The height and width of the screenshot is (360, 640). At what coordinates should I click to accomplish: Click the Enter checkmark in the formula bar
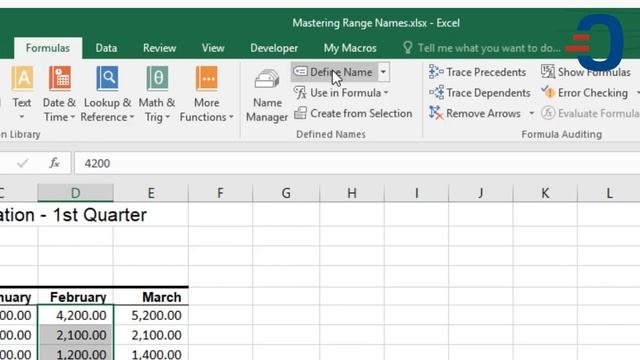point(23,163)
